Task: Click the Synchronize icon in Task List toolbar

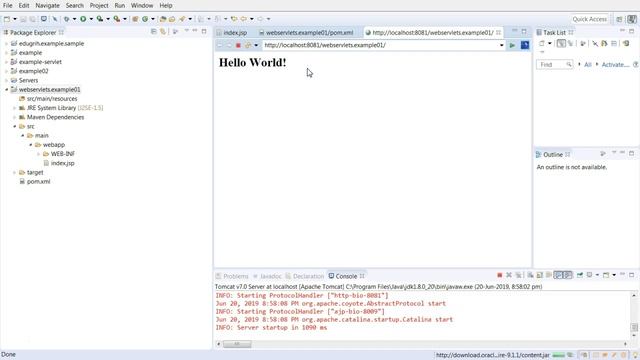Action: 626,43
